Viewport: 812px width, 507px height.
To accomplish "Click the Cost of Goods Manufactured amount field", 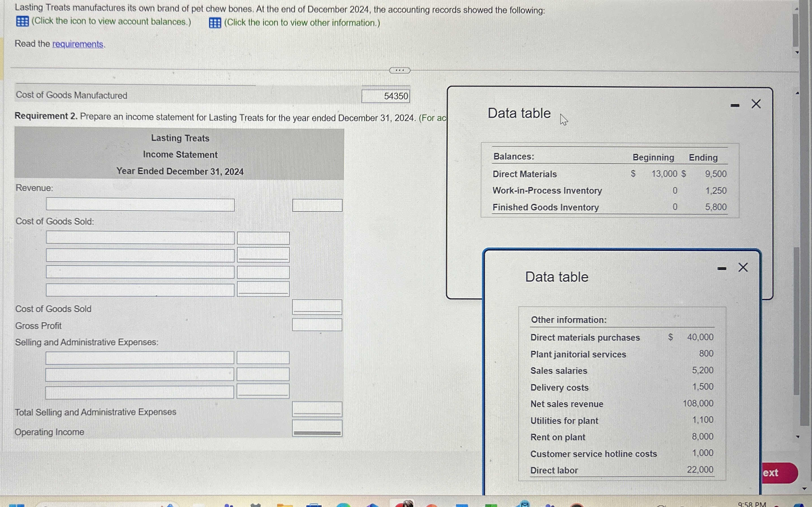I will coord(385,96).
